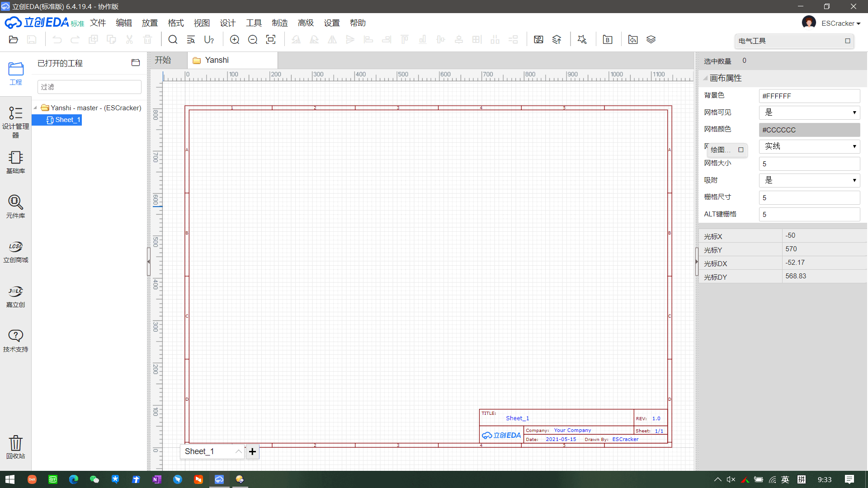
Task: Open the 技术支持 support sidebar entry
Action: pos(16,341)
